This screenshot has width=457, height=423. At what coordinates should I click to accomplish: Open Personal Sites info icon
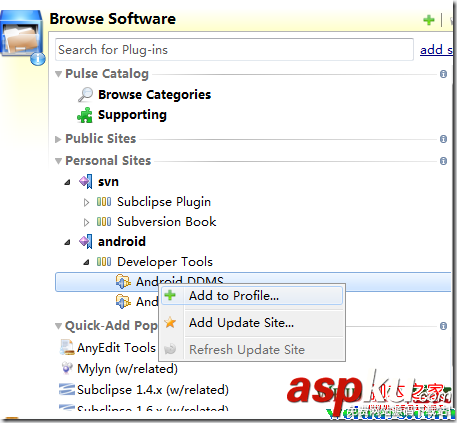point(443,161)
